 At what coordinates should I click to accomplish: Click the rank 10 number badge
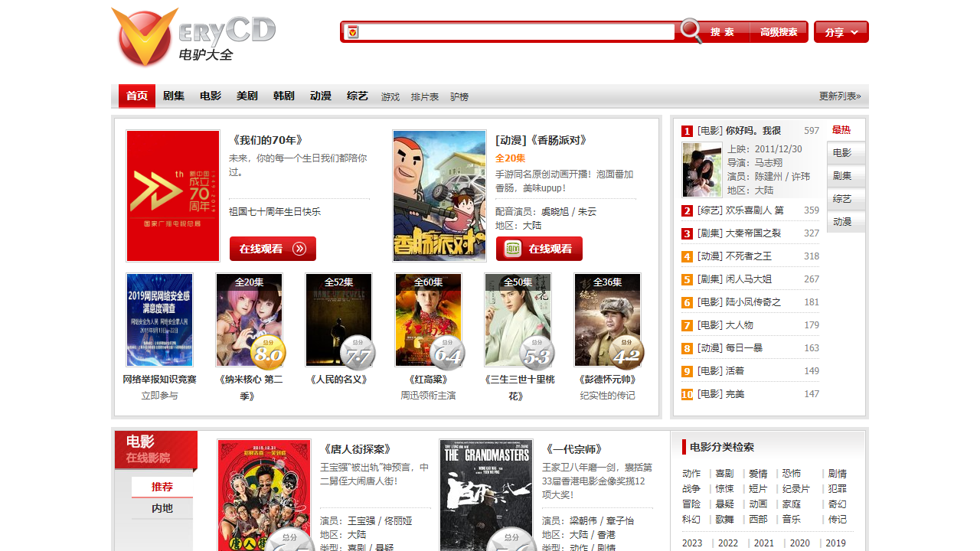[688, 394]
